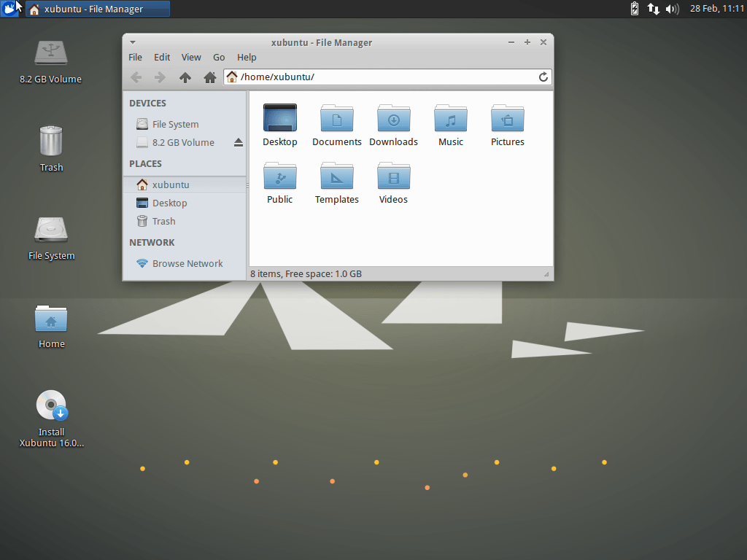Open the Help menu

pyautogui.click(x=247, y=57)
